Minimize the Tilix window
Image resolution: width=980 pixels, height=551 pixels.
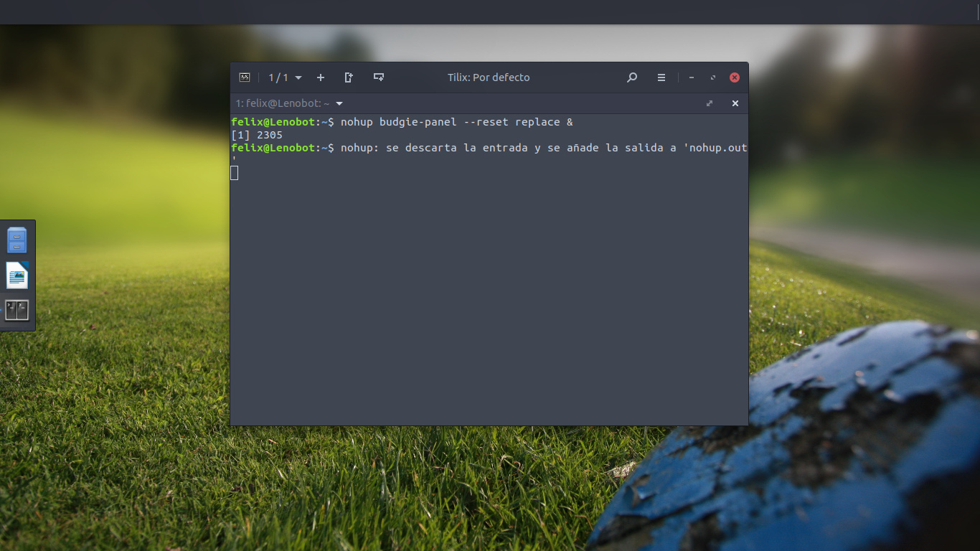[692, 77]
